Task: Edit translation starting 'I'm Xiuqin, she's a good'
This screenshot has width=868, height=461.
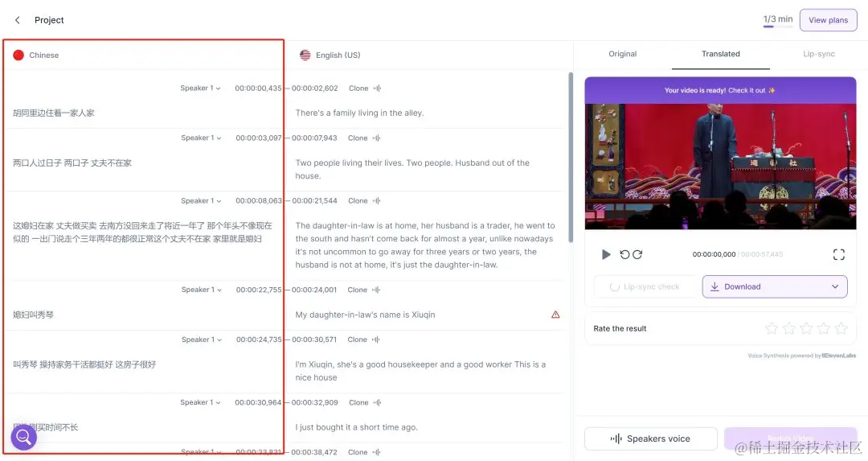Action: tap(420, 371)
